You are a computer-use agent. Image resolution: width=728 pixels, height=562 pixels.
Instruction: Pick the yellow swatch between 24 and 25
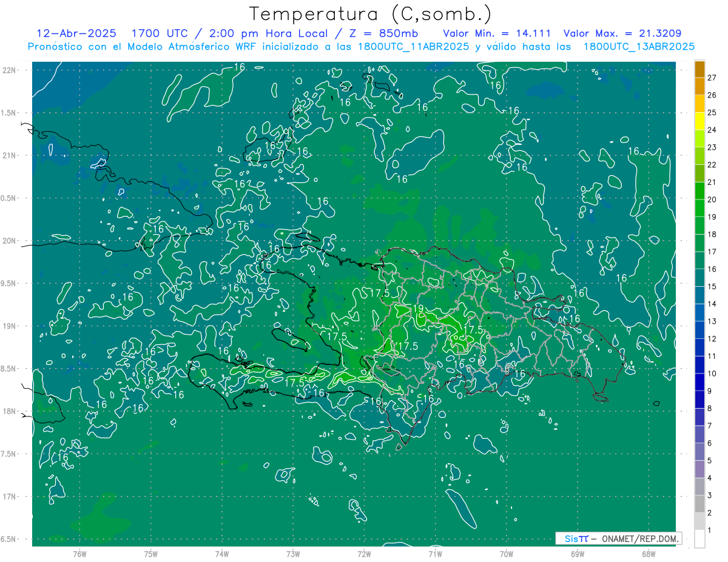point(699,121)
